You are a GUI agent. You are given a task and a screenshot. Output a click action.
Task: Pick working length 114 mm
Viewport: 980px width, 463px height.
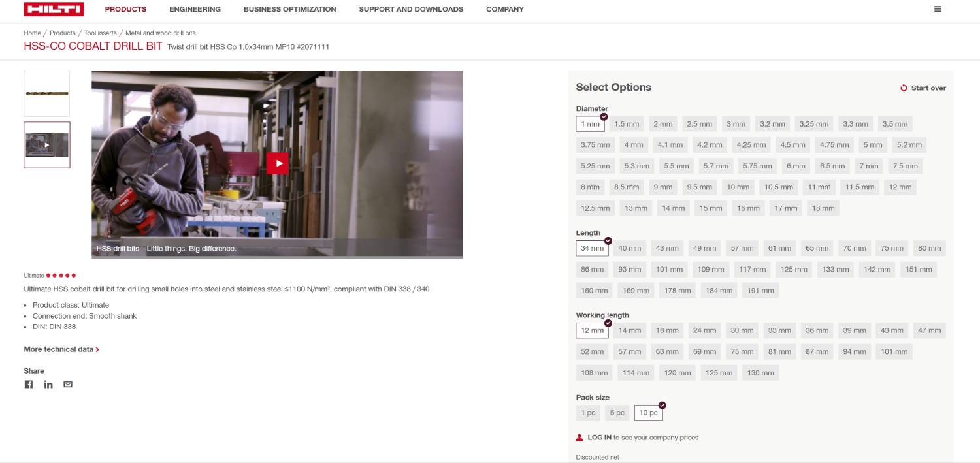(x=636, y=373)
